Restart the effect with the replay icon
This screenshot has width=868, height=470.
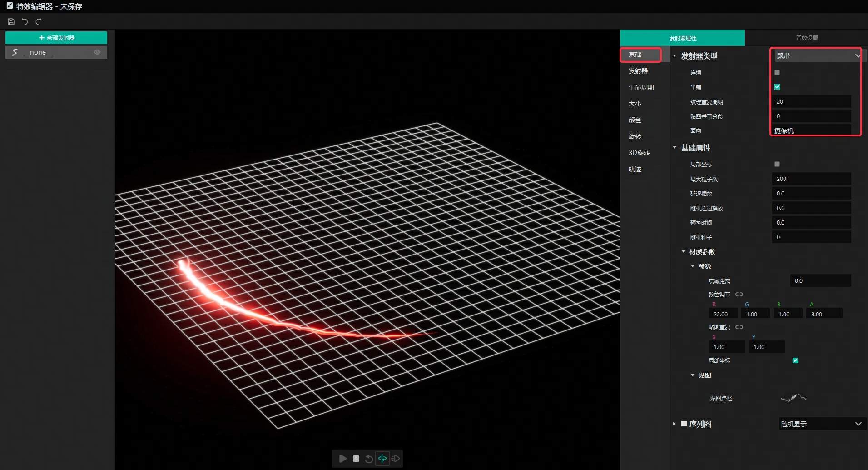point(369,459)
